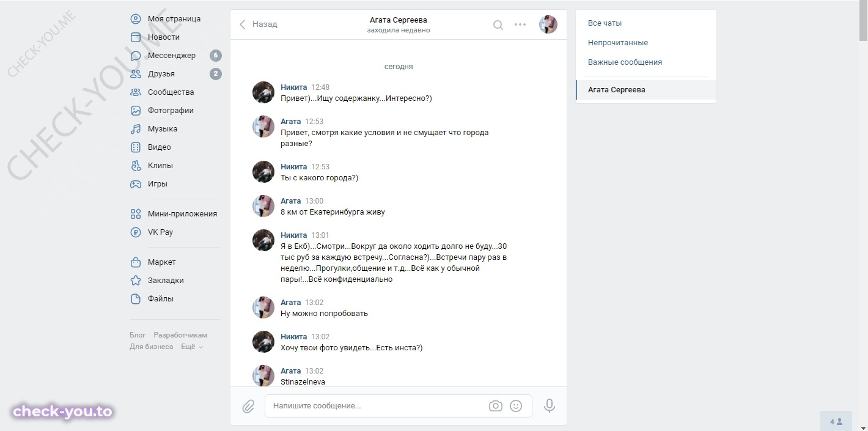This screenshot has height=431, width=868.
Task: Select message '8 км от Екатеринбурга живу'
Action: pyautogui.click(x=333, y=212)
